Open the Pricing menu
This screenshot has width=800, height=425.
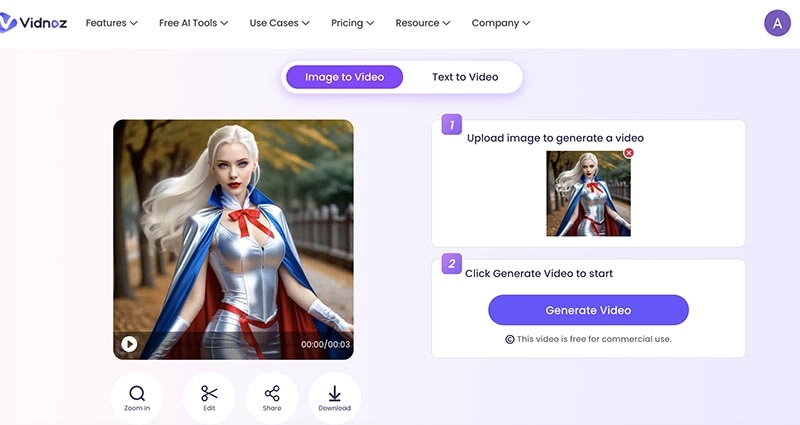(x=352, y=22)
